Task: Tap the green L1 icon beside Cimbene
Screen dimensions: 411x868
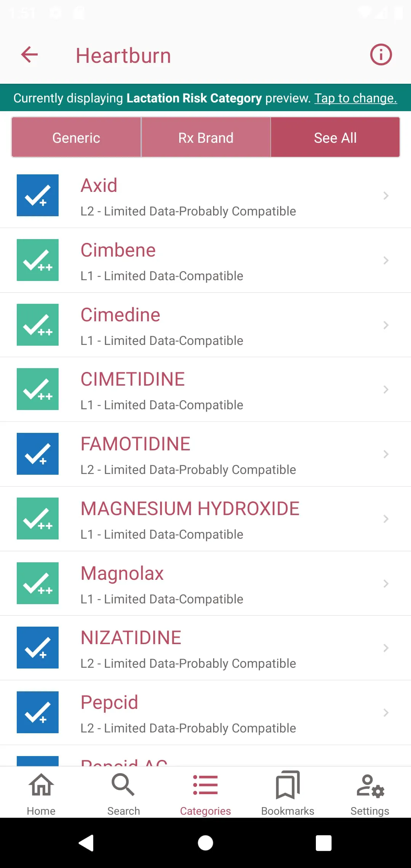Action: [x=38, y=260]
